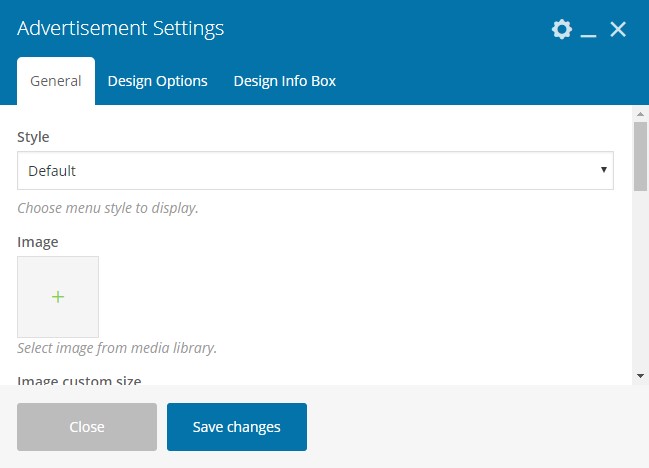This screenshot has height=468, width=649.
Task: Open the Style dropdown showing Default
Action: pyautogui.click(x=315, y=171)
